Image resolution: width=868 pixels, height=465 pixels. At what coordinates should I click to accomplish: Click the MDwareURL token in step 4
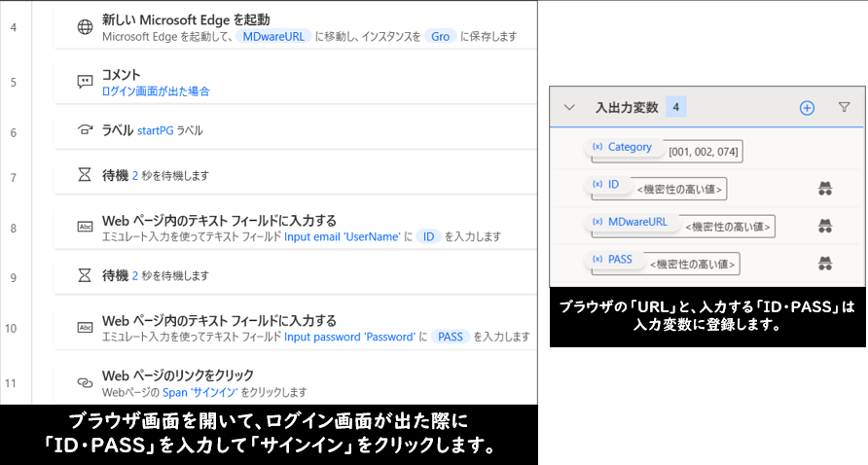tap(273, 37)
